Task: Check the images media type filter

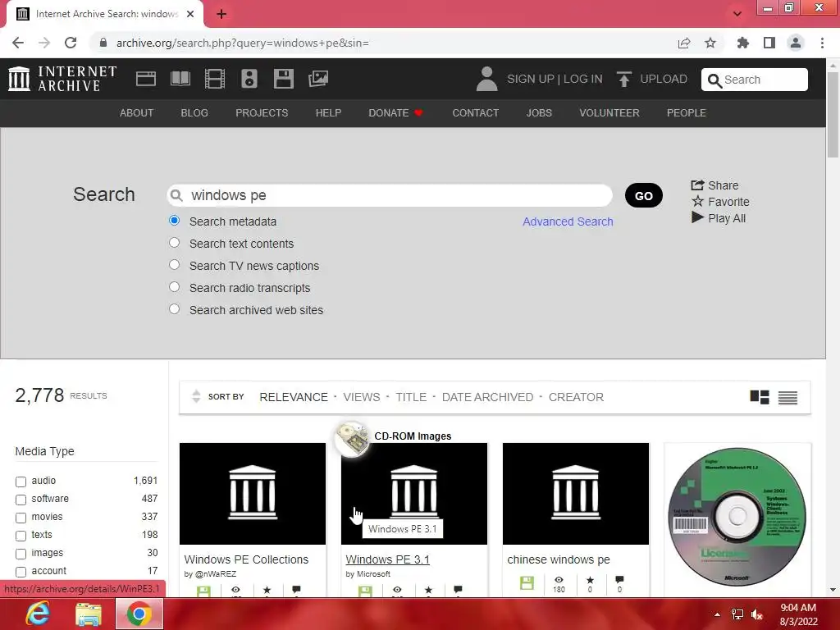Action: pos(21,554)
